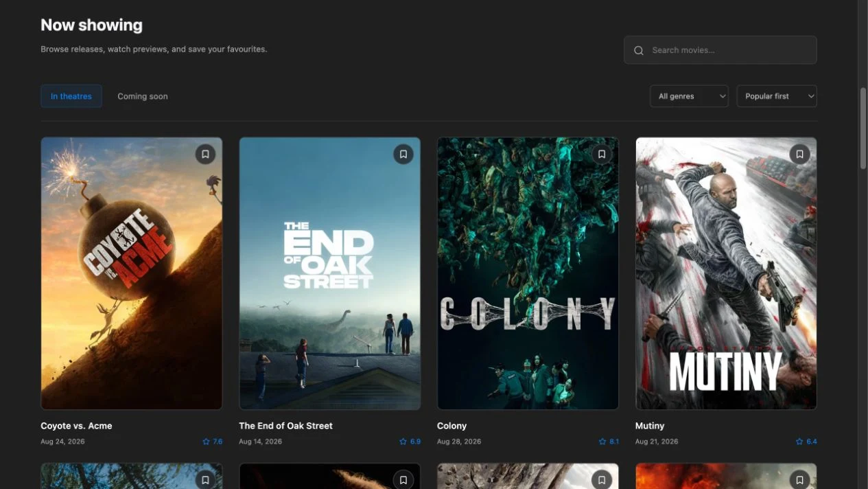This screenshot has height=489, width=868.
Task: Click the Mutiny title link
Action: click(650, 426)
